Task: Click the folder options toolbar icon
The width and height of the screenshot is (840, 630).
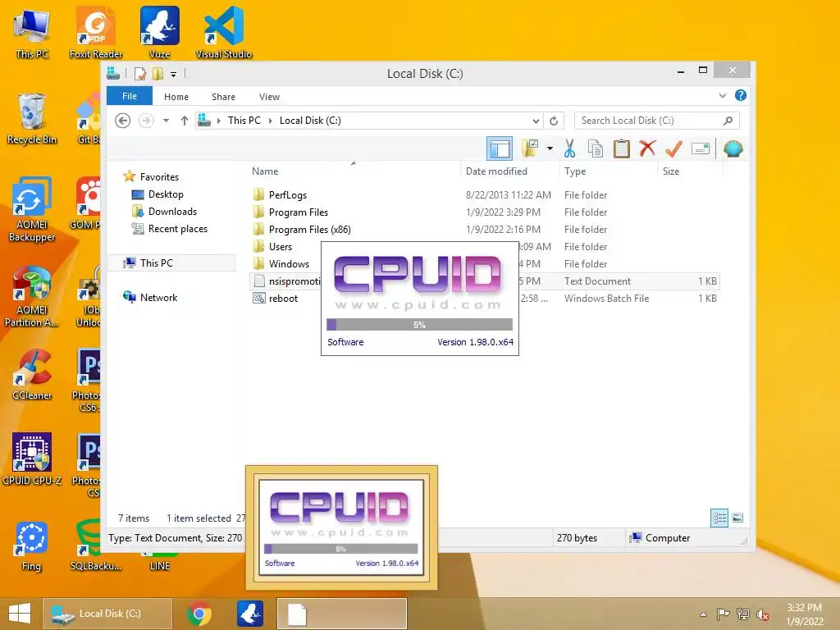Action: pos(530,148)
